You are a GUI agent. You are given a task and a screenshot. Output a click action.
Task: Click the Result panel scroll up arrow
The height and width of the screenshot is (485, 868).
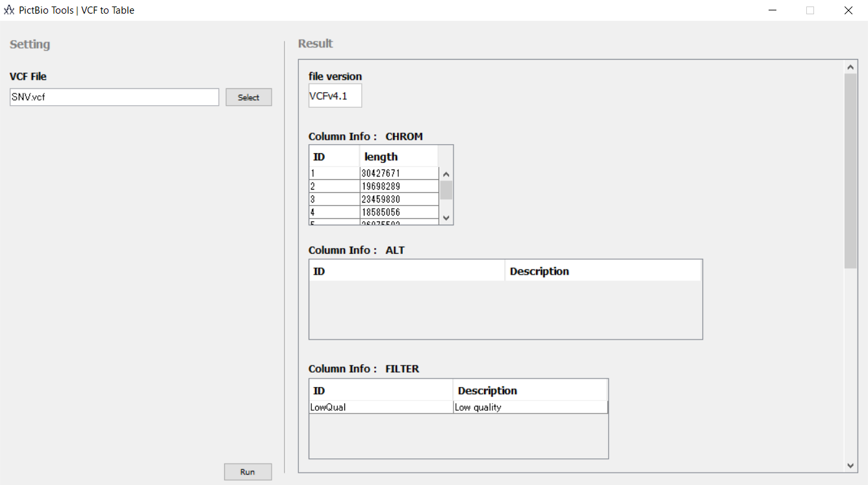850,67
